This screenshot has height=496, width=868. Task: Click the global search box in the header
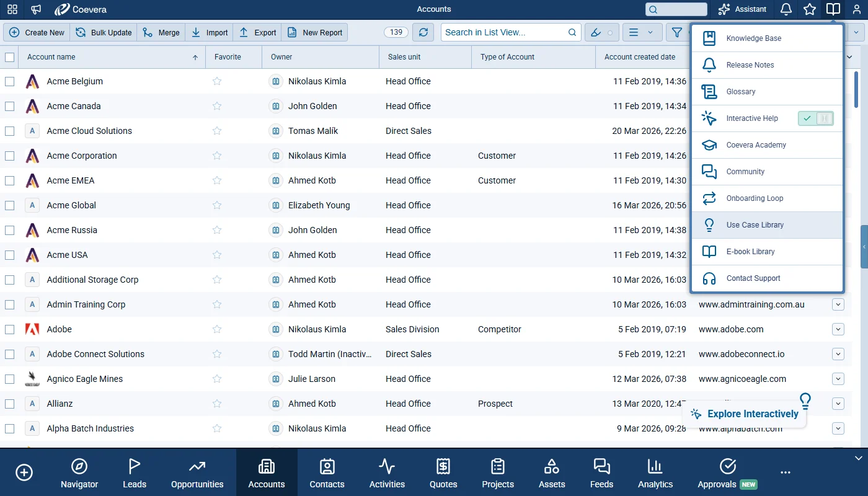click(x=676, y=9)
